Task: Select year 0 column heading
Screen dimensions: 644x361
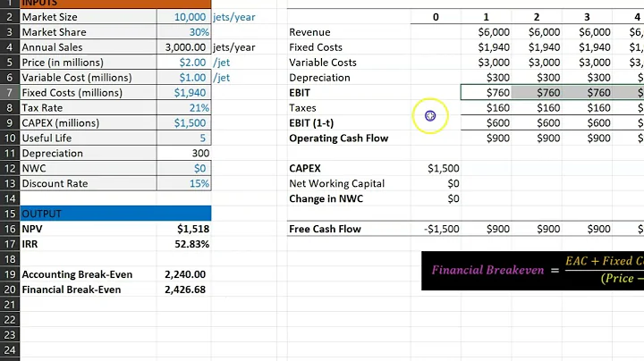Action: [x=436, y=17]
